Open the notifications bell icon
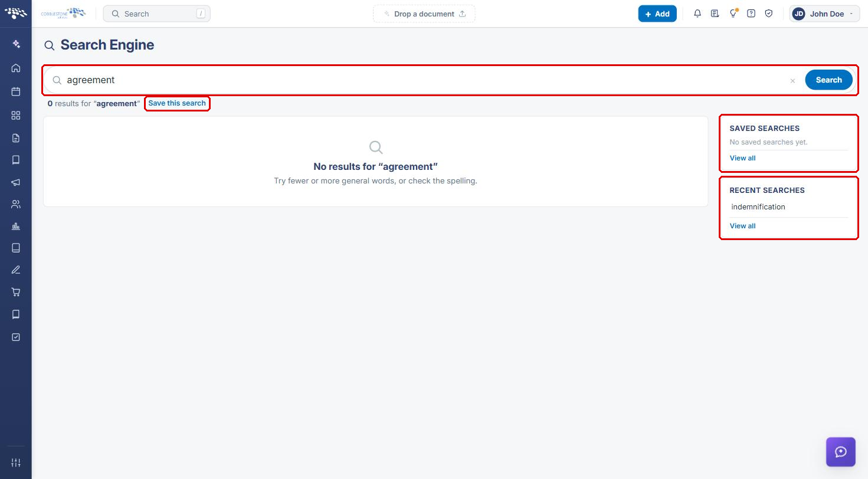 coord(697,14)
